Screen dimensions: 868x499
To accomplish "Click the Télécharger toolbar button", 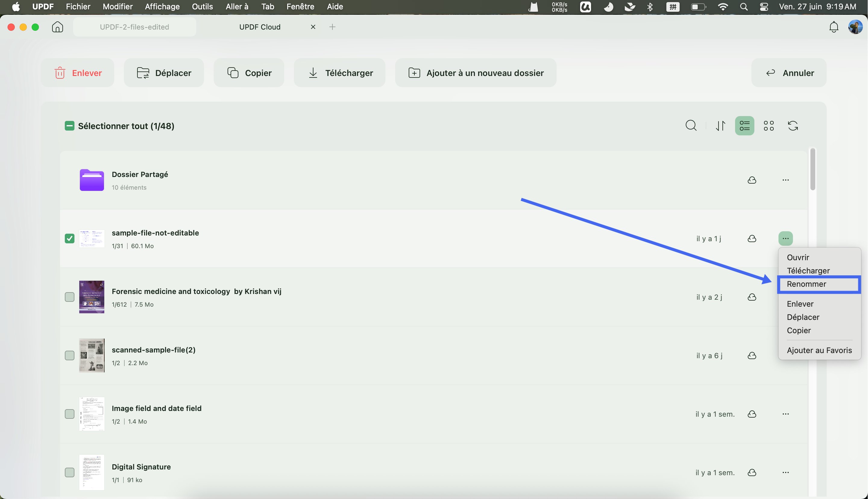I will pos(340,73).
